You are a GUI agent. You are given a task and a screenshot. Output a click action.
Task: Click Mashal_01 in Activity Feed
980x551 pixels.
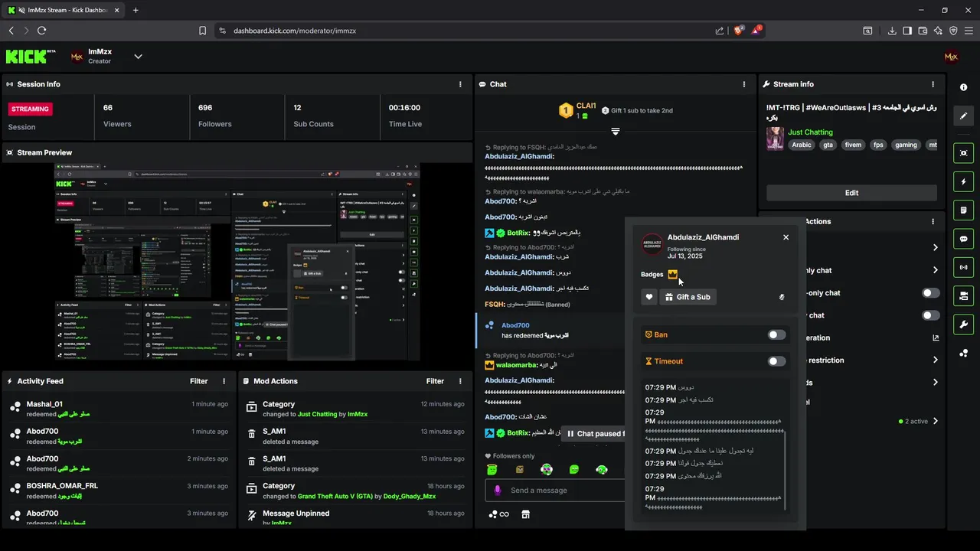pos(44,404)
